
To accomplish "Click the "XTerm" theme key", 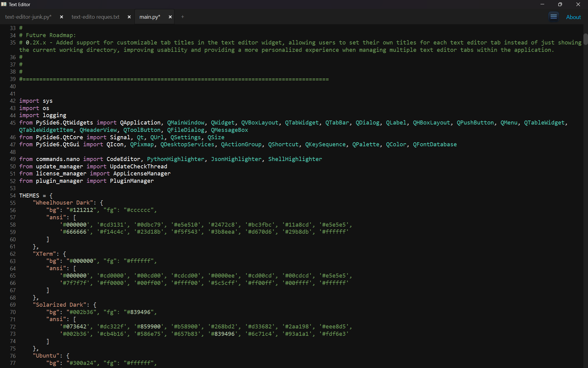I will (44, 254).
